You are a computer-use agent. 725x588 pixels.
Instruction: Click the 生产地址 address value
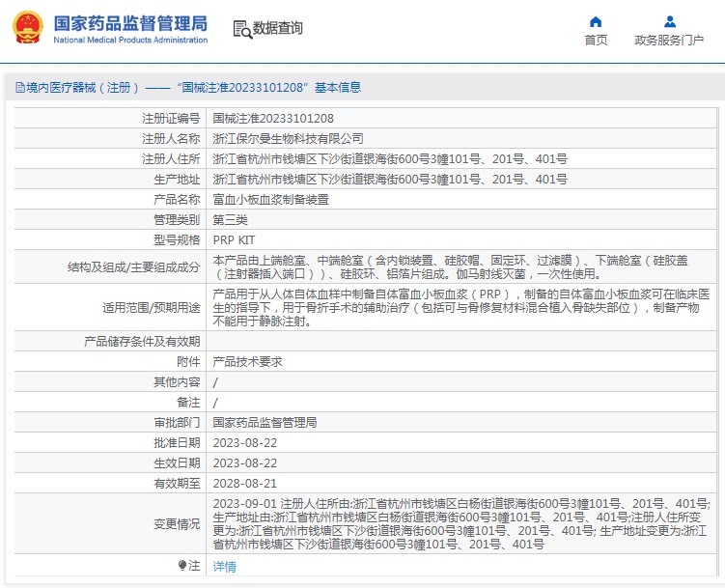click(390, 180)
